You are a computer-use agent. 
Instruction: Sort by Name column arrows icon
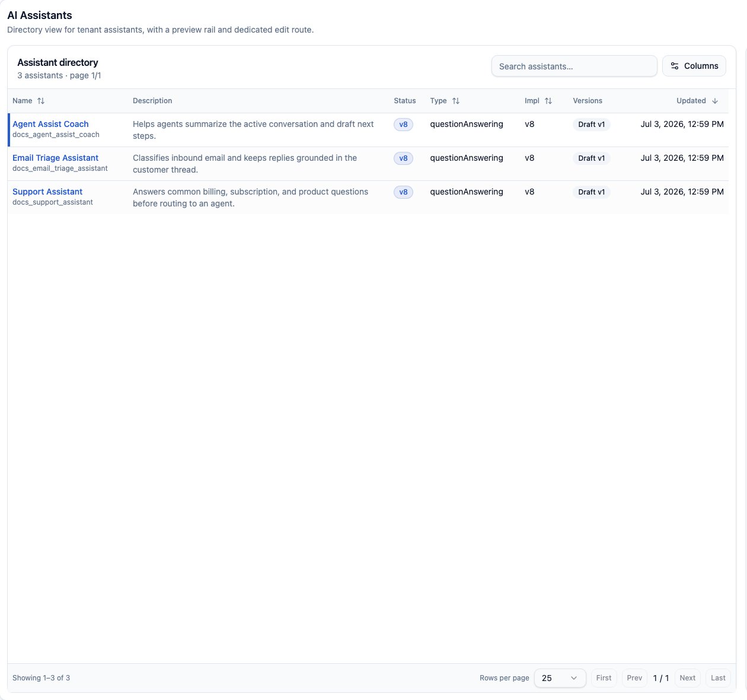point(41,101)
